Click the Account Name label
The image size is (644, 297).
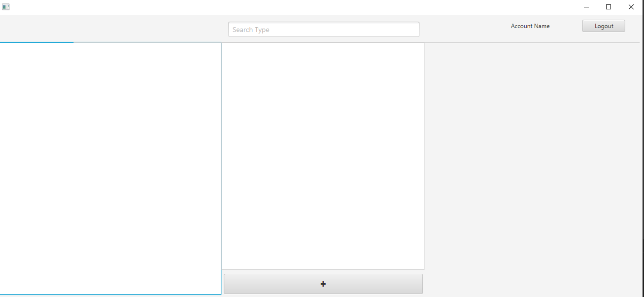coord(530,26)
